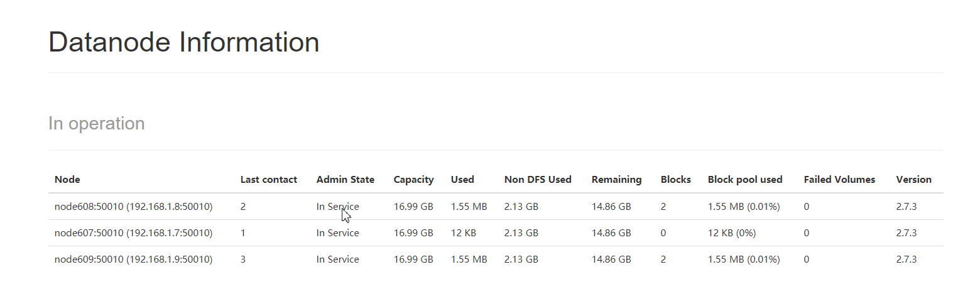Click the Admin State column header
This screenshot has height=306, width=980.
345,180
